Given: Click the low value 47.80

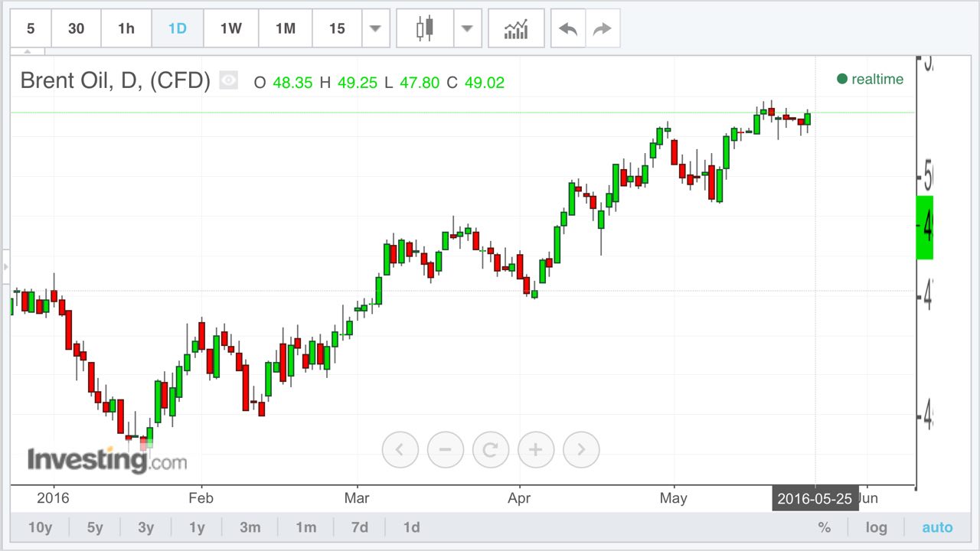Looking at the screenshot, I should pos(420,83).
